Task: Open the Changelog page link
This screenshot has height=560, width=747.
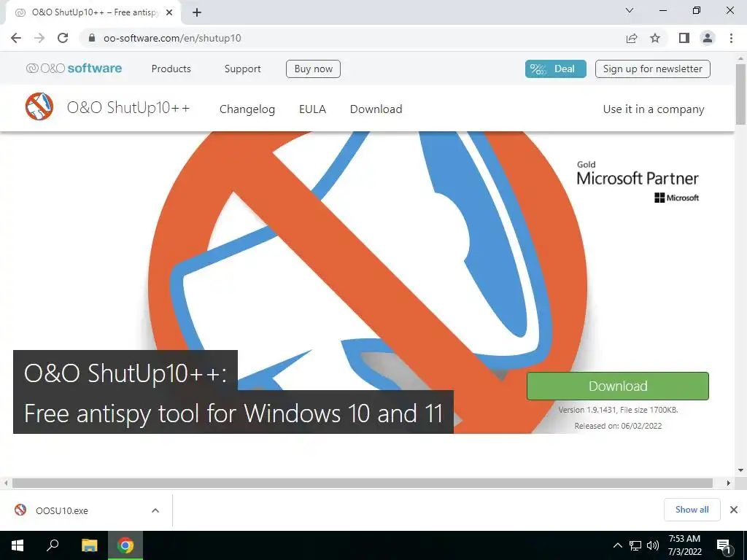Action: pos(247,109)
